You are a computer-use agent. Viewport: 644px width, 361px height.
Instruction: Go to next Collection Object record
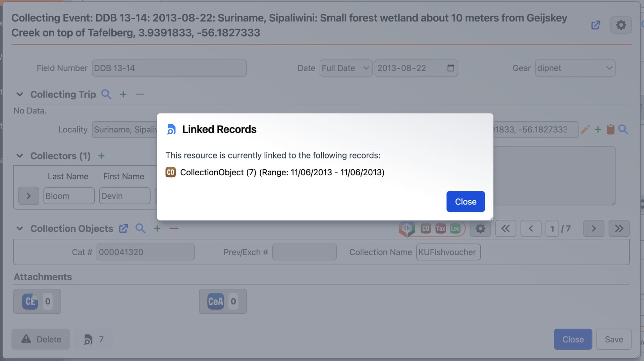tap(593, 229)
